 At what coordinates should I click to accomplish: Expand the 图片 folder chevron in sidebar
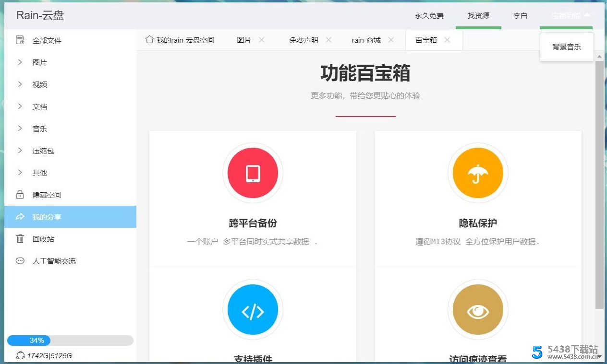tap(20, 62)
